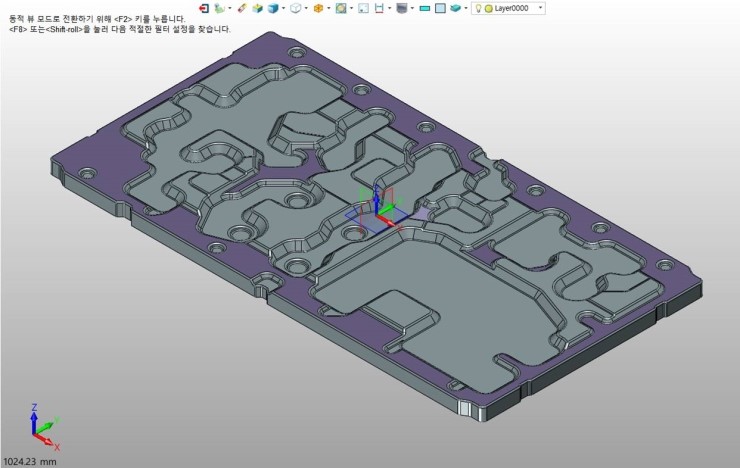The height and width of the screenshot is (468, 740).
Task: Click the F2 dynamic view hint text
Action: pos(97,19)
